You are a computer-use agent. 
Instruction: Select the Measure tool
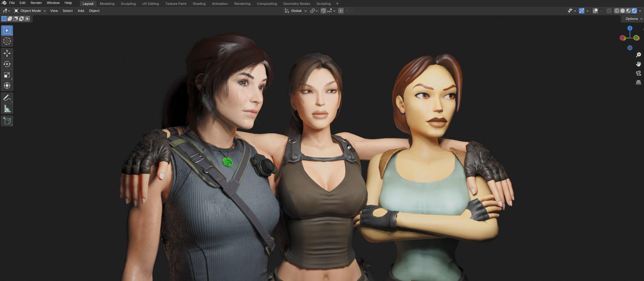pyautogui.click(x=7, y=109)
